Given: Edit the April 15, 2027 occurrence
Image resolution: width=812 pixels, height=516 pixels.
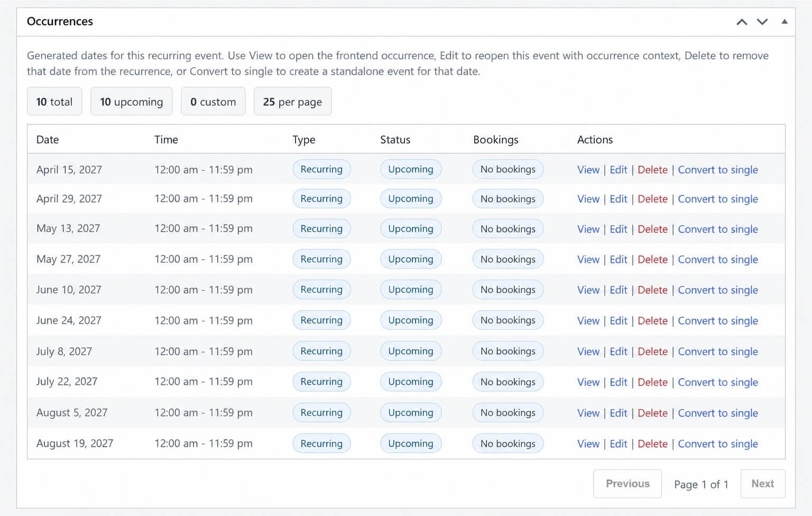Looking at the screenshot, I should point(619,170).
